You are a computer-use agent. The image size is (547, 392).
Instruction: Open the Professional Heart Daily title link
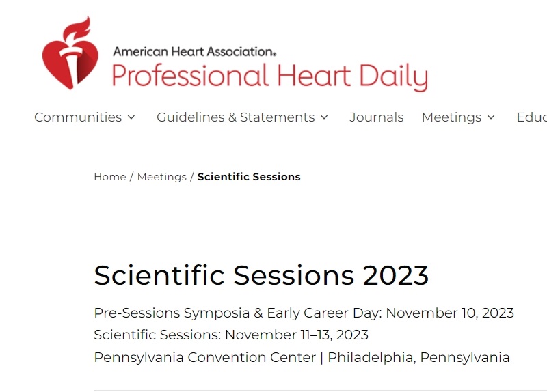coord(269,76)
